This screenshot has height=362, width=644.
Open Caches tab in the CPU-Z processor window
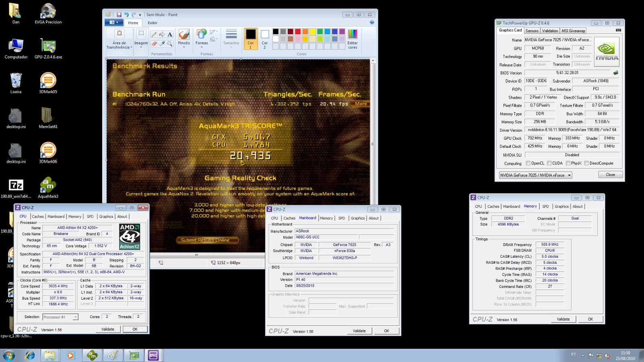(38, 216)
